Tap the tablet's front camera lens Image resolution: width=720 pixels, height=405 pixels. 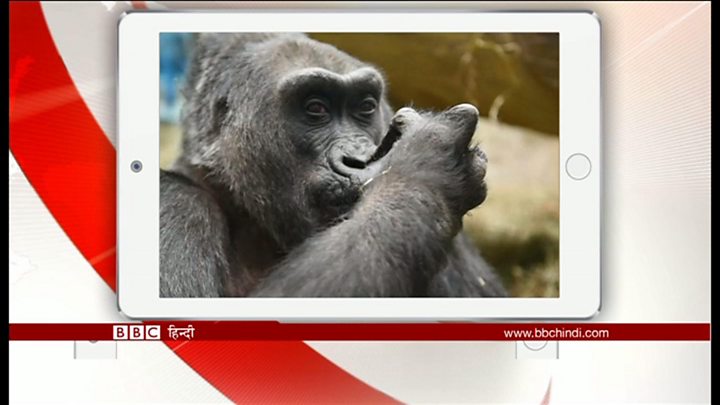(x=136, y=166)
